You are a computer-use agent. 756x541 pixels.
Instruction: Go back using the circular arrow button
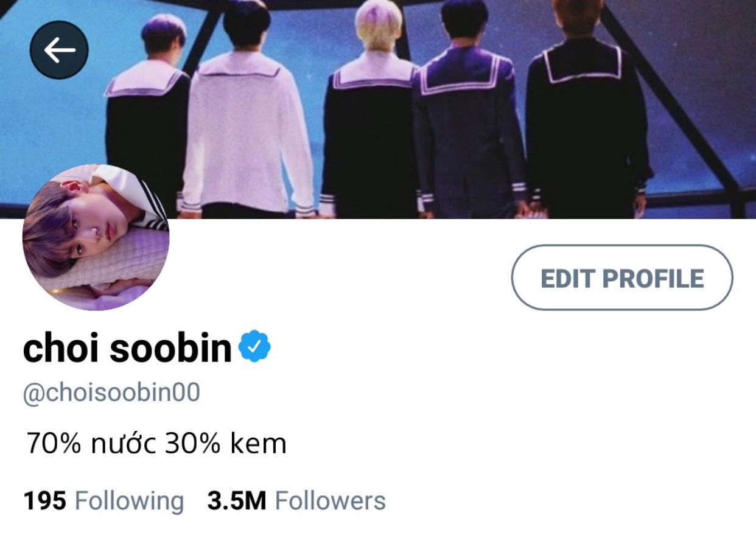coord(59,51)
